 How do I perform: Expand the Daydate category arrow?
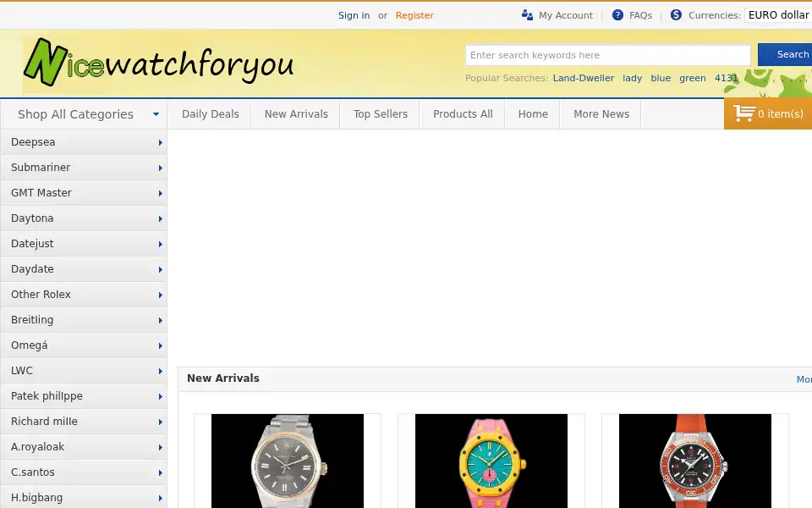tap(161, 269)
